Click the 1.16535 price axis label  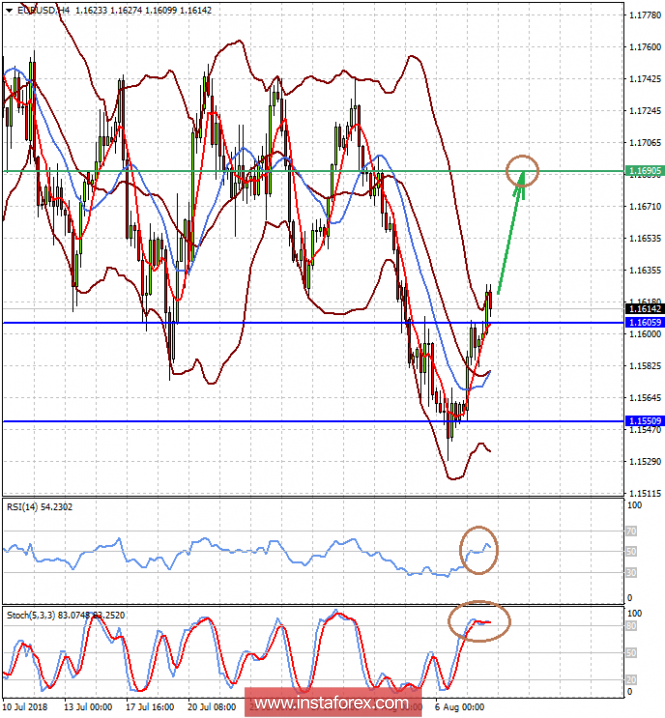click(645, 239)
